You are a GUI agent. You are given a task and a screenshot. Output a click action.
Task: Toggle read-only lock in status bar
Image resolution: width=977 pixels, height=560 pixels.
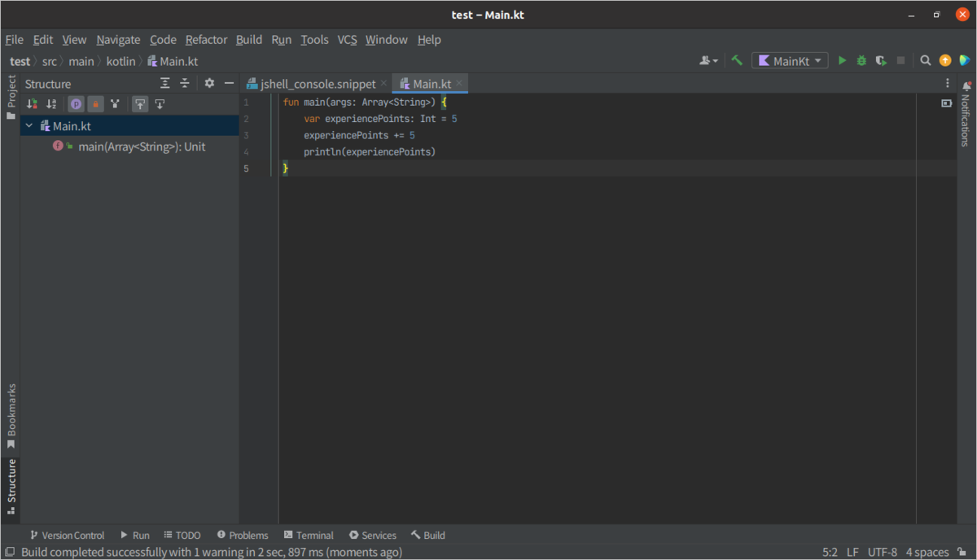962,552
